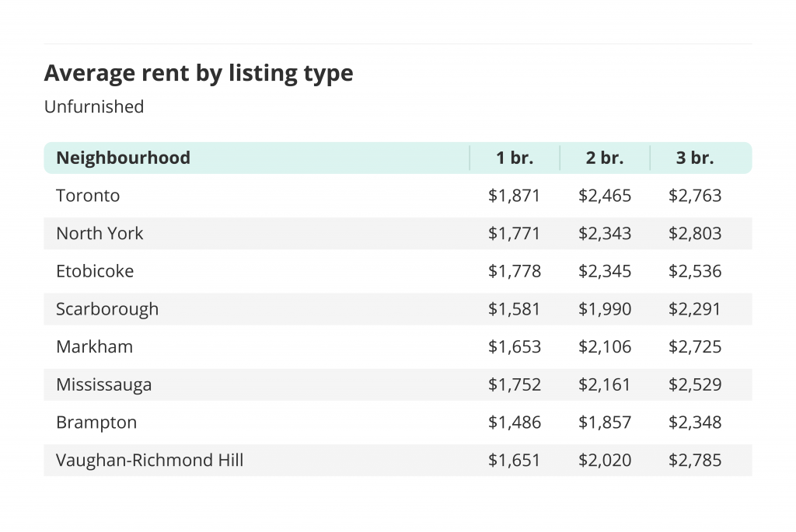Select Toronto's 1 br. price $1,871
Screen dimensions: 796x532
tap(515, 196)
